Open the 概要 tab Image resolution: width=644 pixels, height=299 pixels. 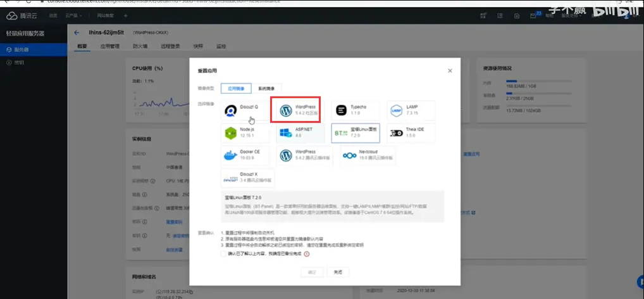tap(82, 46)
